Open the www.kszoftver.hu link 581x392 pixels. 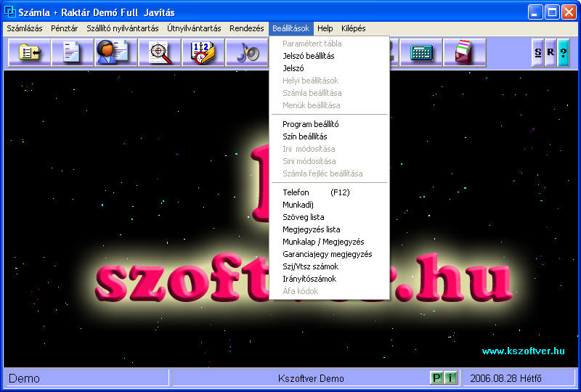point(523,351)
